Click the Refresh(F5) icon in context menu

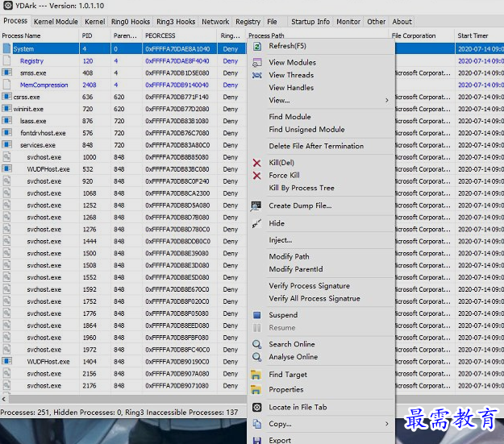(x=256, y=46)
